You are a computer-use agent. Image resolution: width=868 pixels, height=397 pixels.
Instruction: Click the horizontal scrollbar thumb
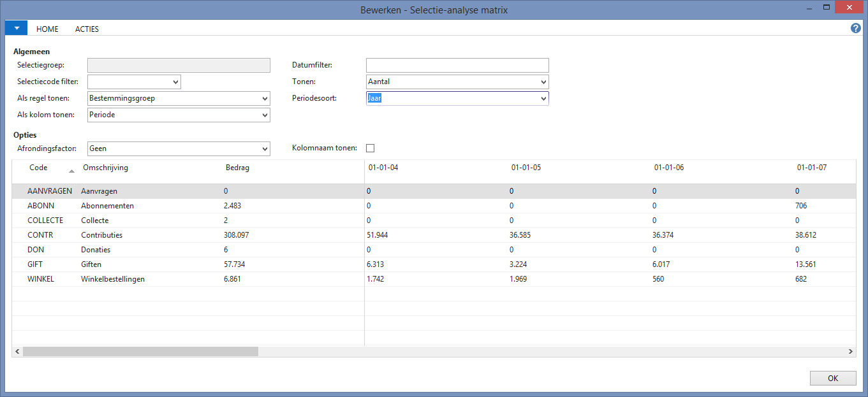[x=140, y=351]
